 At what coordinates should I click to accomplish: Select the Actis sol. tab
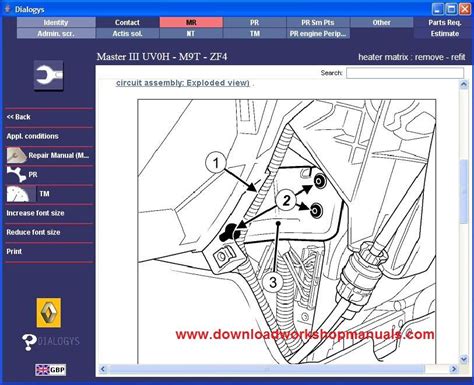tap(127, 33)
